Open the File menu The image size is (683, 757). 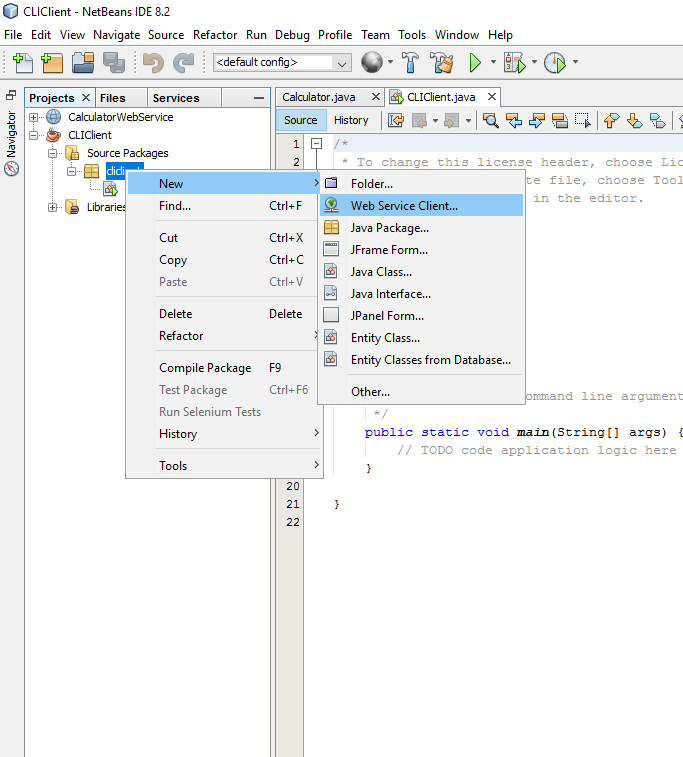click(x=13, y=35)
